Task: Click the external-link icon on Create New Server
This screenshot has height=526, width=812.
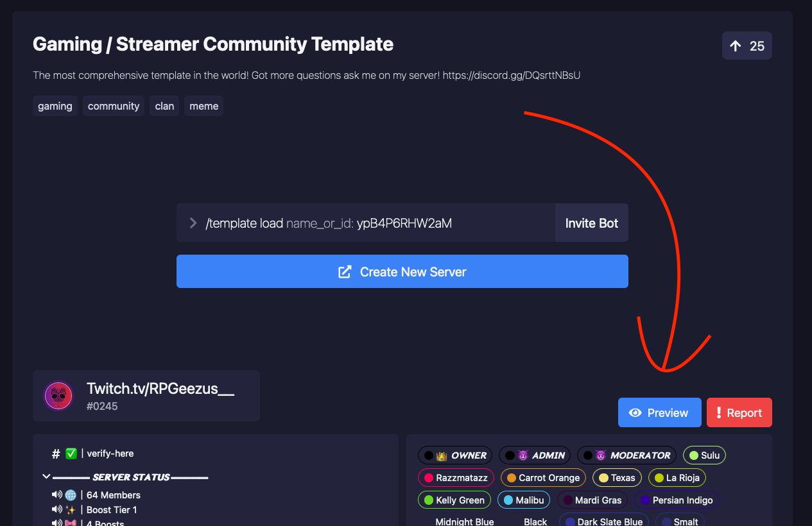Action: click(345, 272)
